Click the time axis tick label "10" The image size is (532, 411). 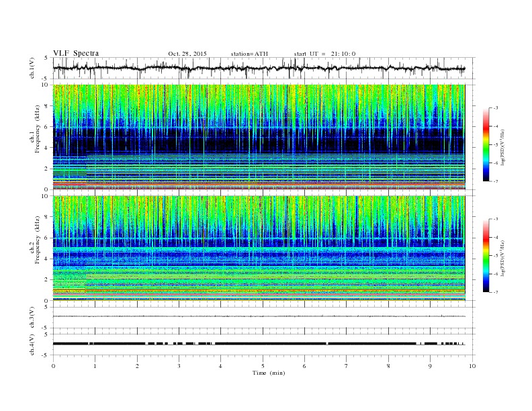pos(472,366)
